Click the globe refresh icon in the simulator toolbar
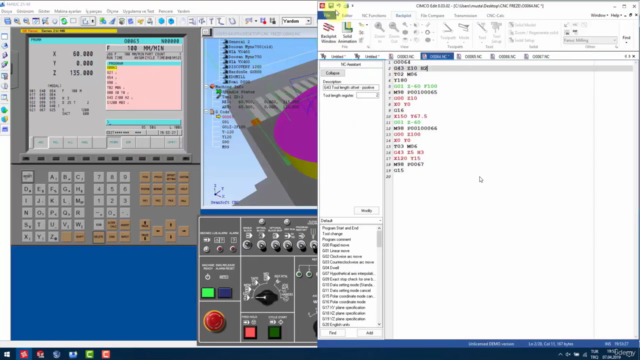The image size is (640, 360). 64,21
